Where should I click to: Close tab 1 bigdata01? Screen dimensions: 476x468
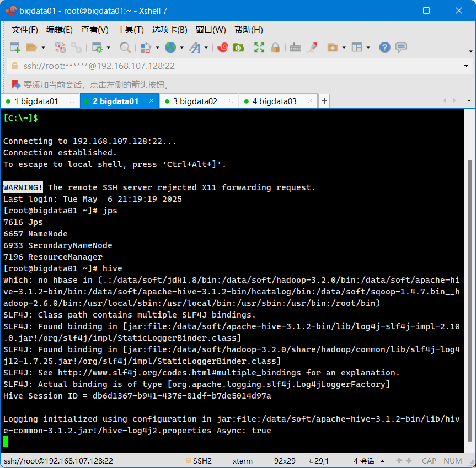click(72, 101)
